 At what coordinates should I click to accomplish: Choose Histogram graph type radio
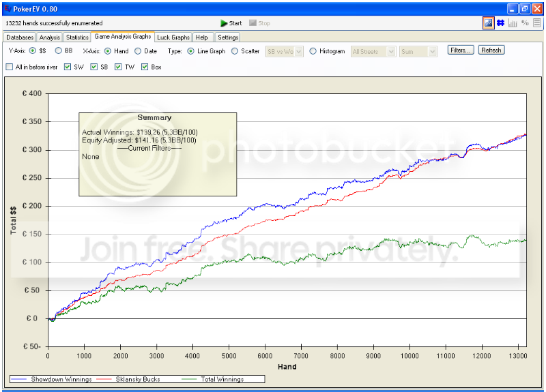click(x=313, y=51)
